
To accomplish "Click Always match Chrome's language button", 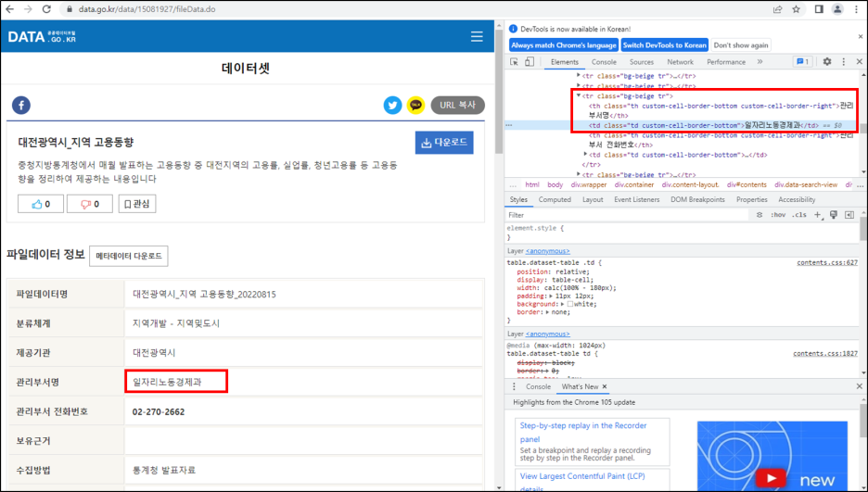I will pyautogui.click(x=564, y=45).
